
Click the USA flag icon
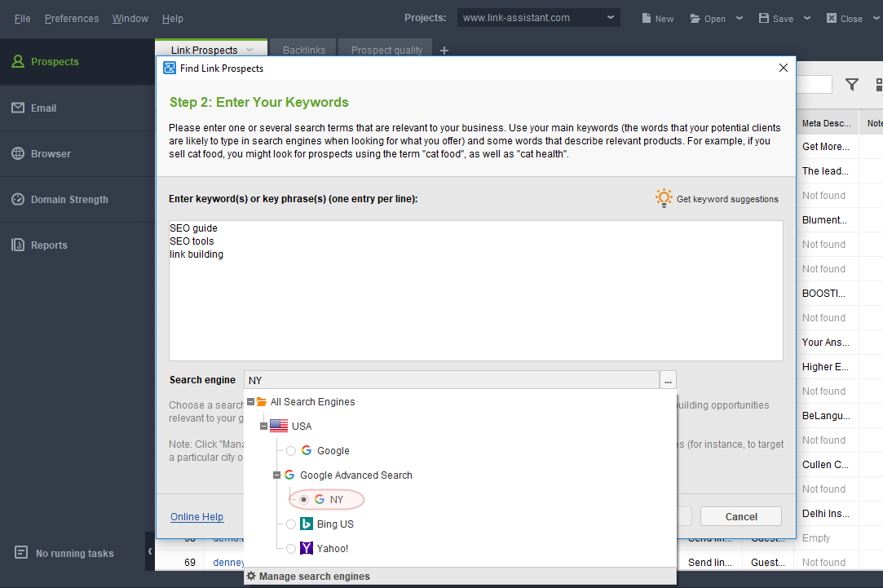pos(279,426)
